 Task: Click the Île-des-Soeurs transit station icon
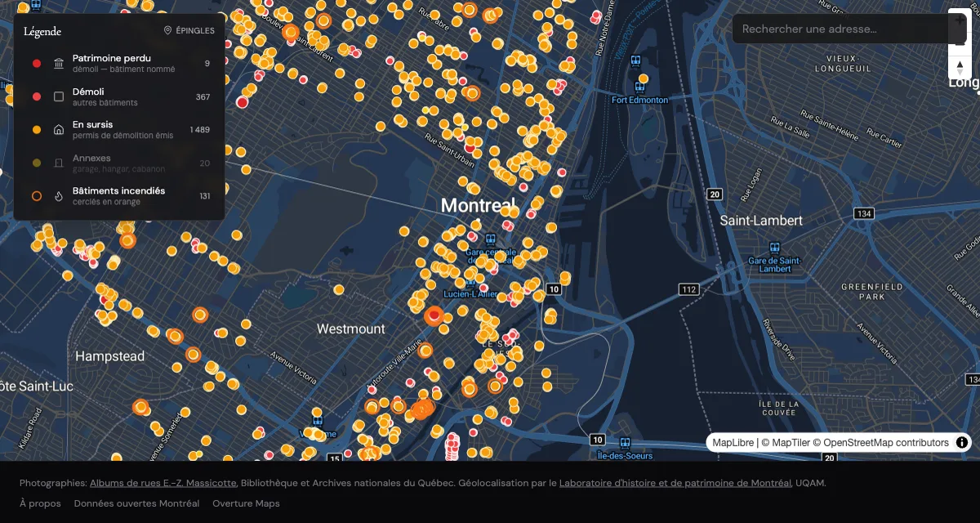(624, 442)
